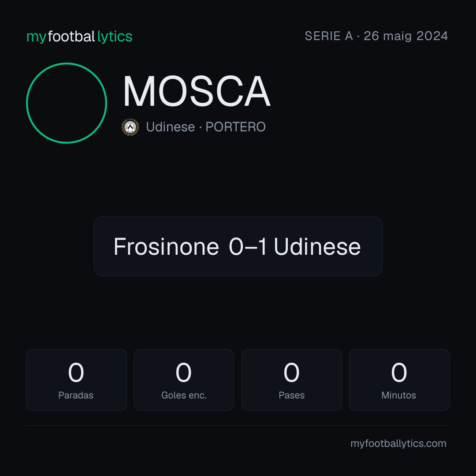The width and height of the screenshot is (476, 476).
Task: Click the Goles enc. label text
Action: tap(184, 395)
